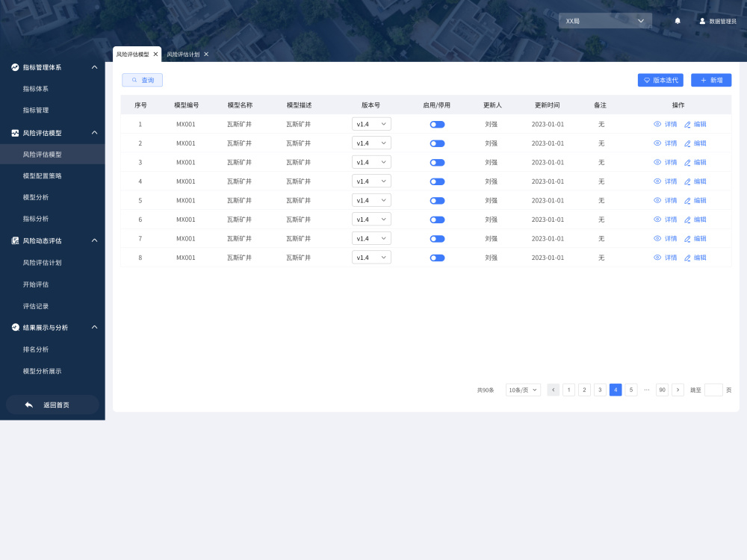Click the 编辑 pencil icon in row 8
The image size is (747, 560).
(x=687, y=258)
